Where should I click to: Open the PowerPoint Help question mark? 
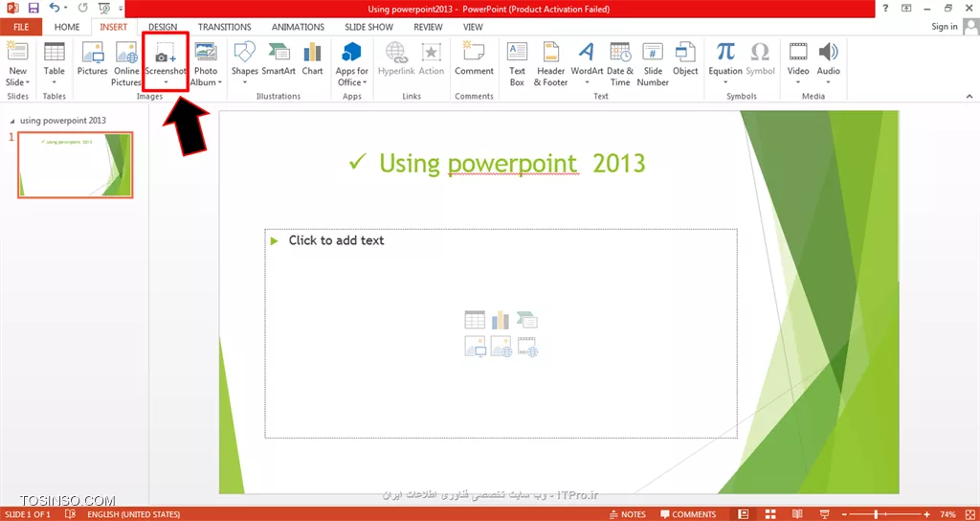[x=885, y=9]
